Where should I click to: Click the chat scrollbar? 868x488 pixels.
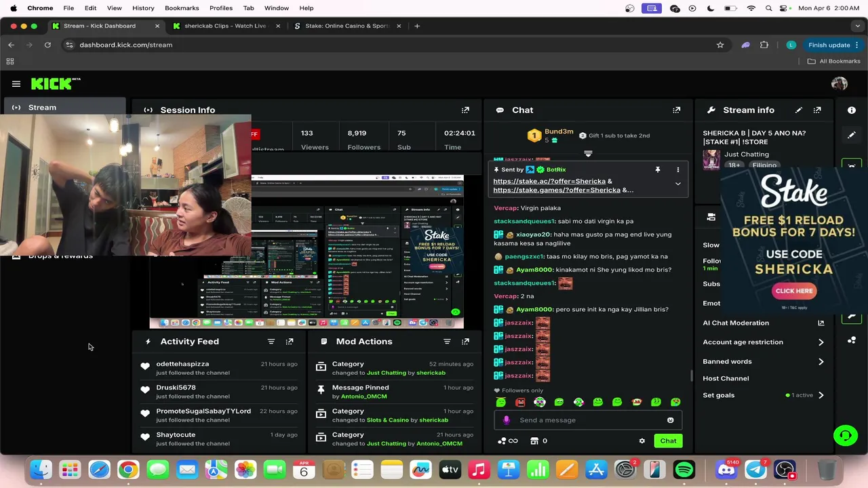click(x=691, y=375)
